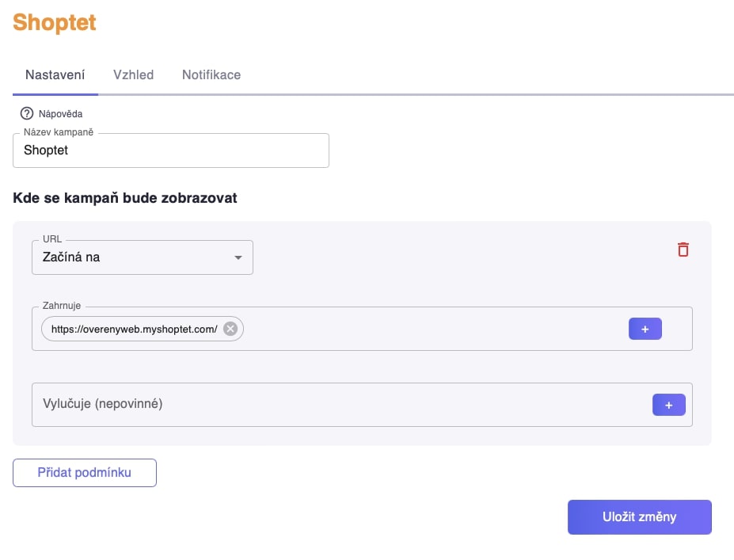Remove the overenyweb.myshoptet.com URL chip
The width and height of the screenshot is (734, 560).
pos(230,330)
